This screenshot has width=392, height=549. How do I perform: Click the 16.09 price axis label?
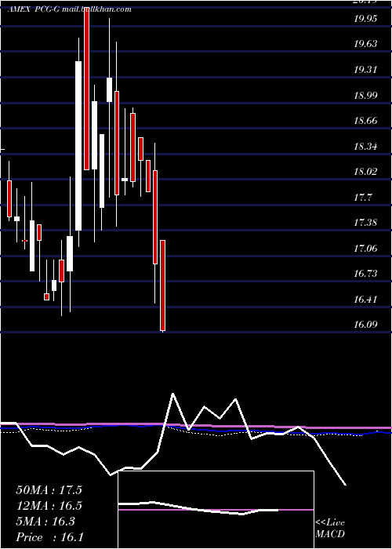pyautogui.click(x=366, y=325)
